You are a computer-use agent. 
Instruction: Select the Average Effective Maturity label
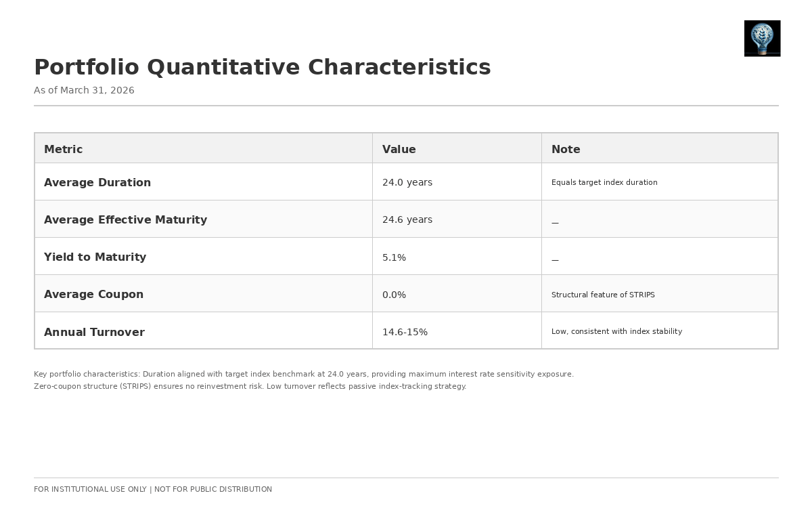[x=125, y=220]
